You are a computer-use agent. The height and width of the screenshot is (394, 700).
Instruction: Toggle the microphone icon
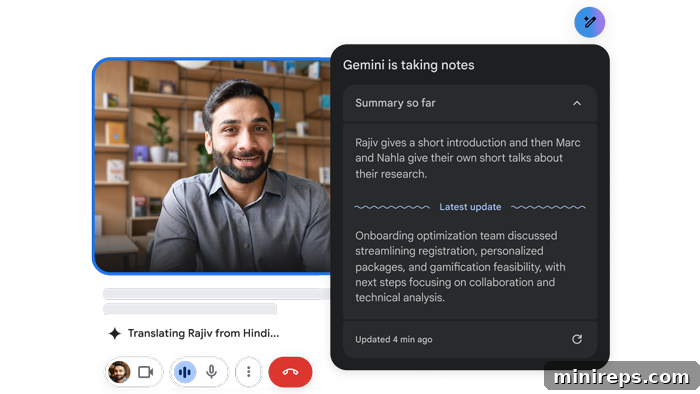click(212, 372)
